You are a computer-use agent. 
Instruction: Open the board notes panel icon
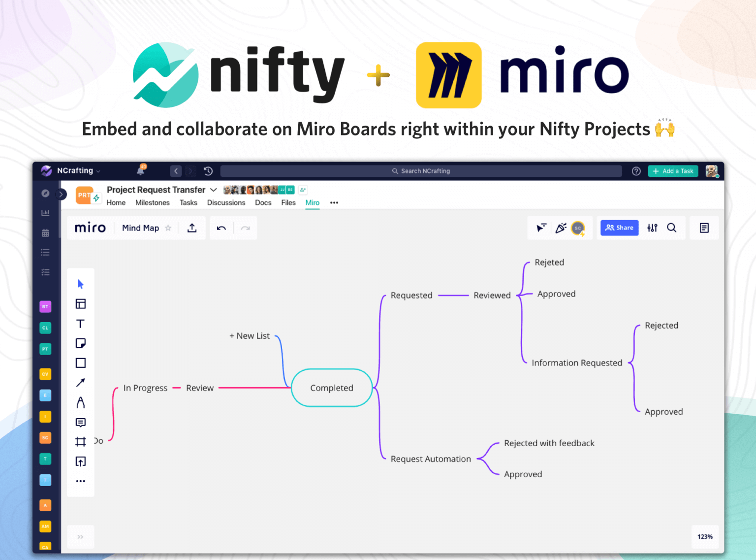tap(704, 228)
